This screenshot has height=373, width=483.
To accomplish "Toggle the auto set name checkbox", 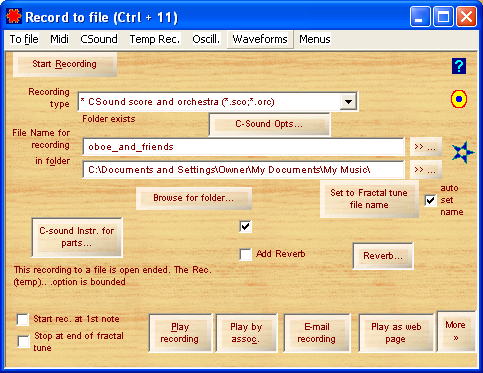I will [430, 200].
